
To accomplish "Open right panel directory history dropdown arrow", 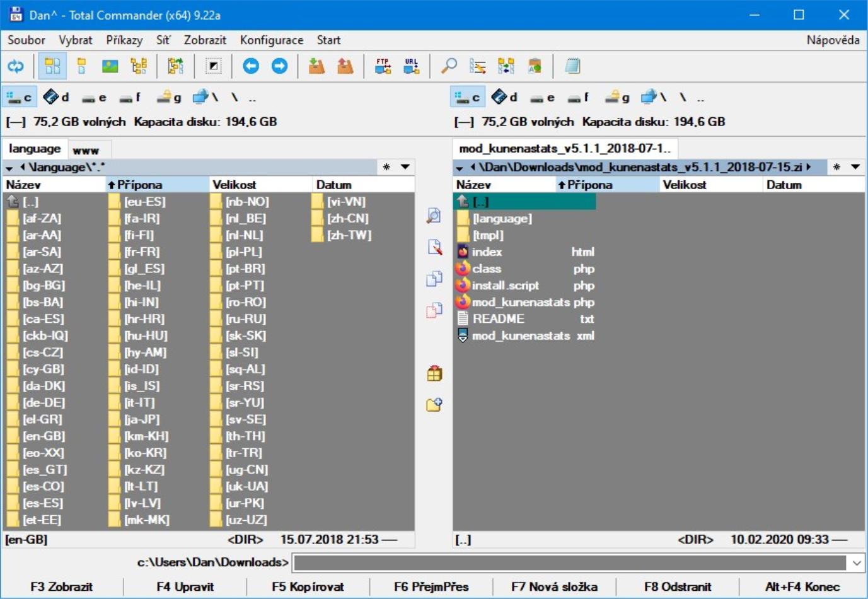I will (855, 167).
